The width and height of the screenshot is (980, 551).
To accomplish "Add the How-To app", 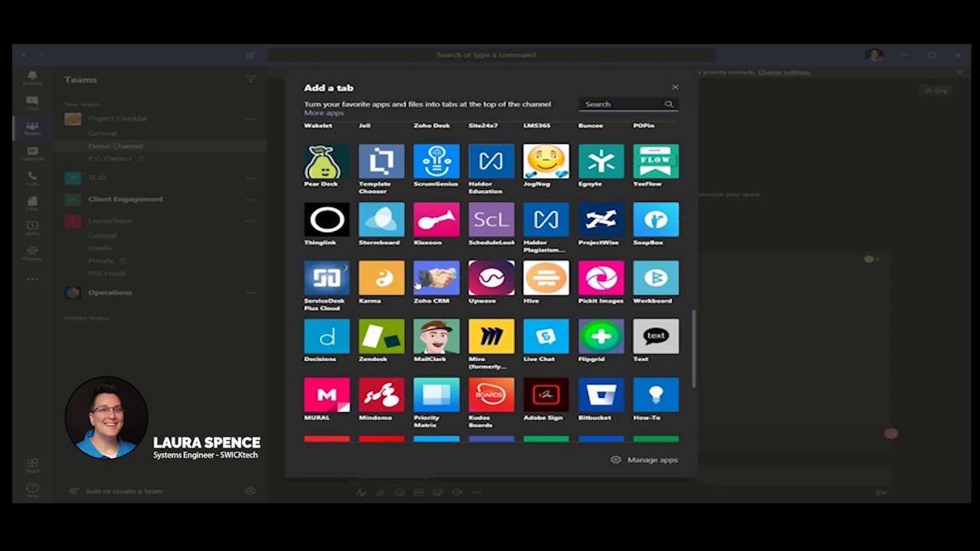I will pyautogui.click(x=656, y=395).
